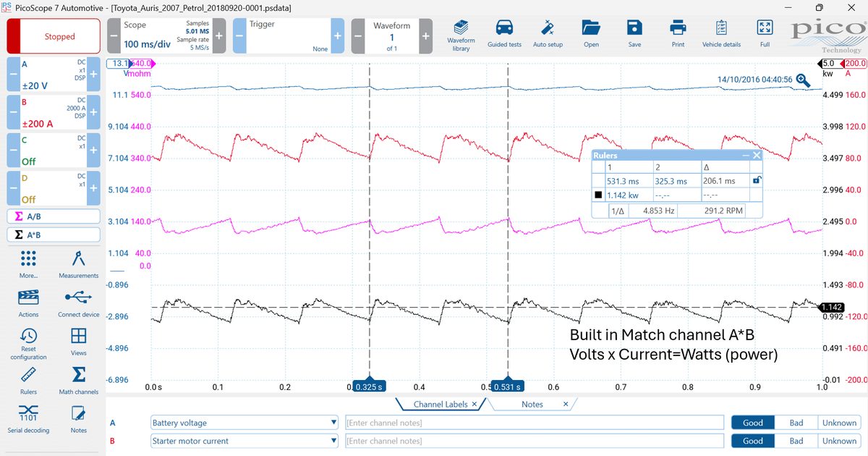Click channel A notes input field
The height and width of the screenshot is (456, 868).
coord(534,423)
